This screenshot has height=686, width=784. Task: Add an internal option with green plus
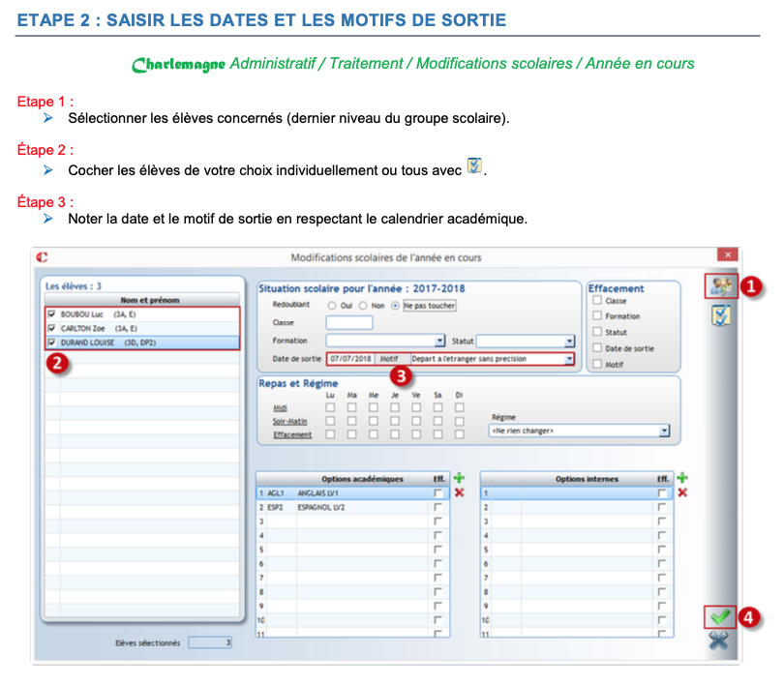(x=682, y=478)
